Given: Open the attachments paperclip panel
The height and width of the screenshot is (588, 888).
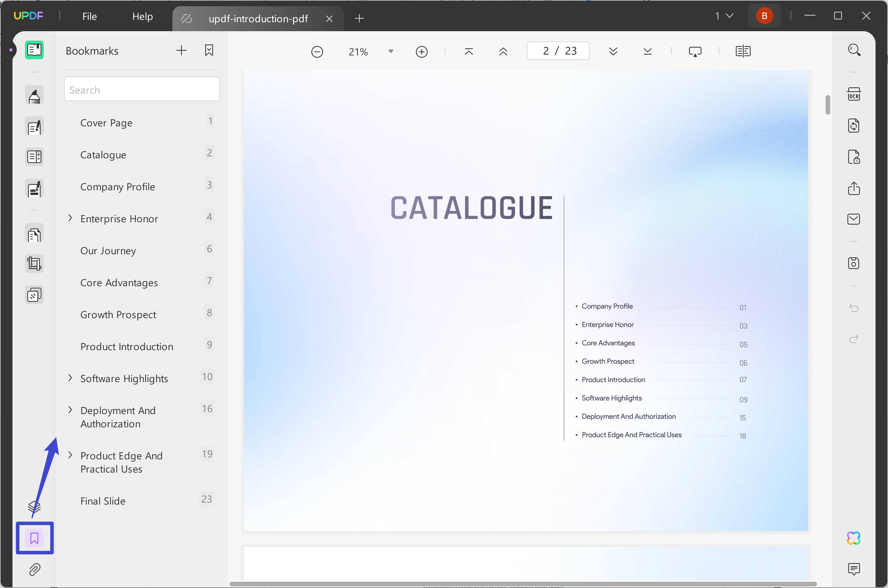Looking at the screenshot, I should click(x=34, y=570).
